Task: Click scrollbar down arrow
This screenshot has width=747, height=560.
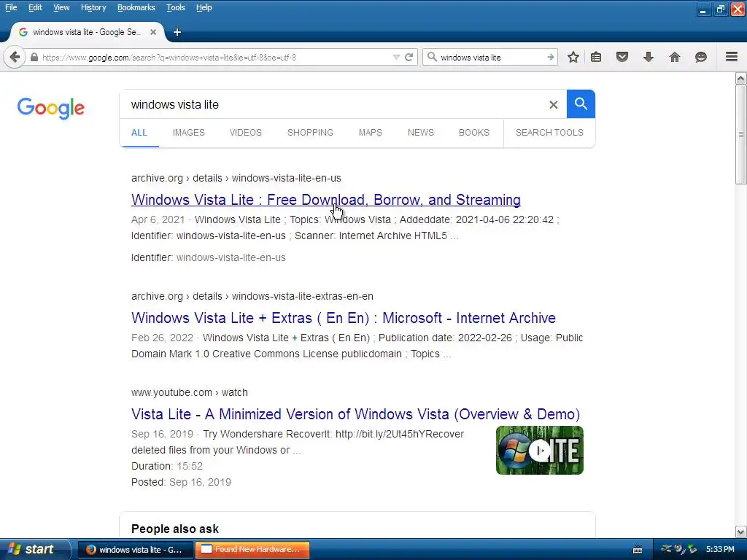Action: 741,532
